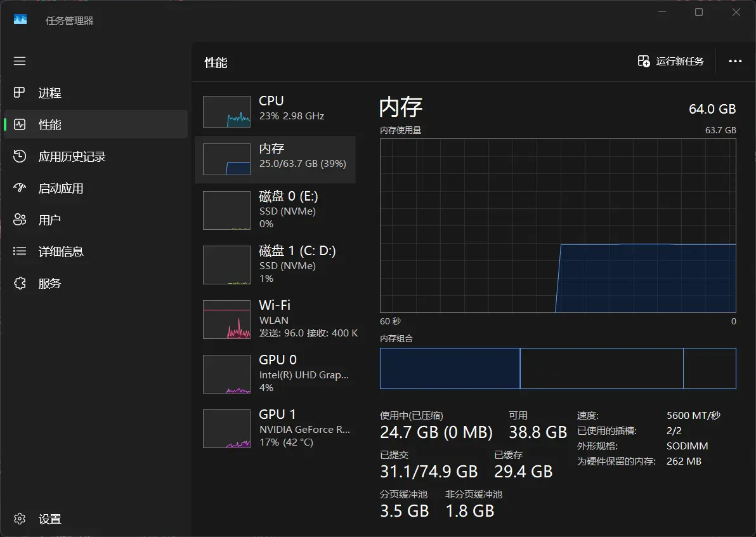Maximize the Task Manager window
Screen dimensions: 756x537
(699, 12)
